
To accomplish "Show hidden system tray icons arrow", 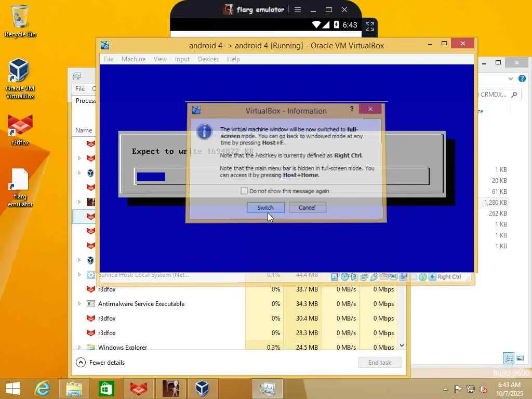I will pyautogui.click(x=445, y=390).
